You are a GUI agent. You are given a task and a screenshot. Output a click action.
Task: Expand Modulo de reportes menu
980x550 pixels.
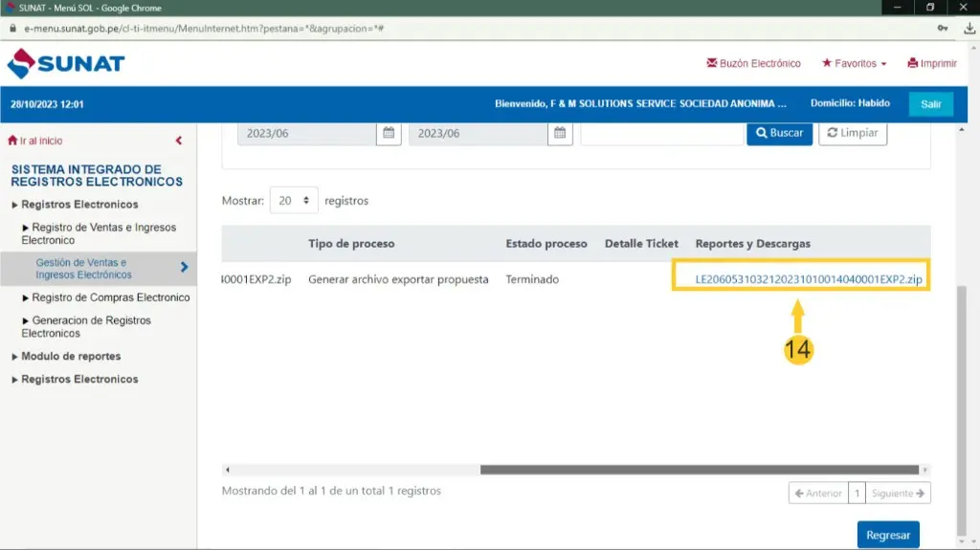point(71,356)
